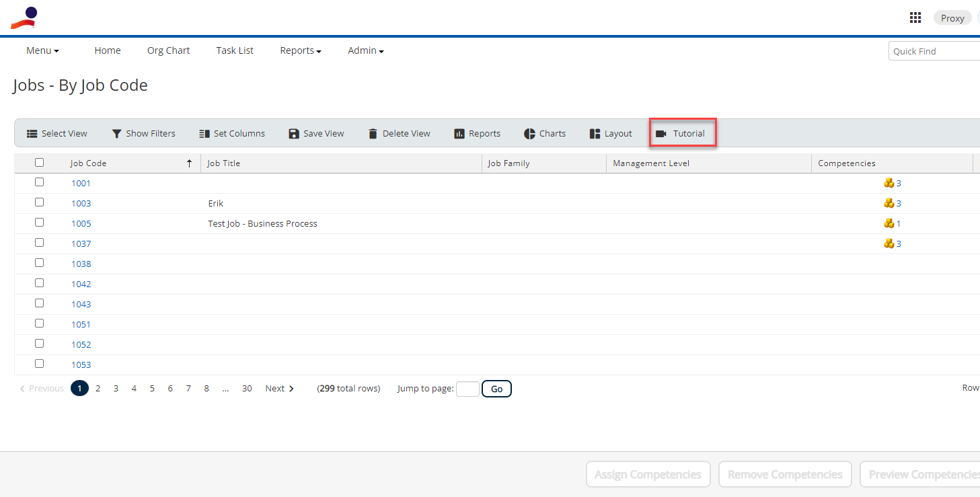Click the "Test Job - Business Process" cell
Screen dimensions: 980x497
coord(262,223)
